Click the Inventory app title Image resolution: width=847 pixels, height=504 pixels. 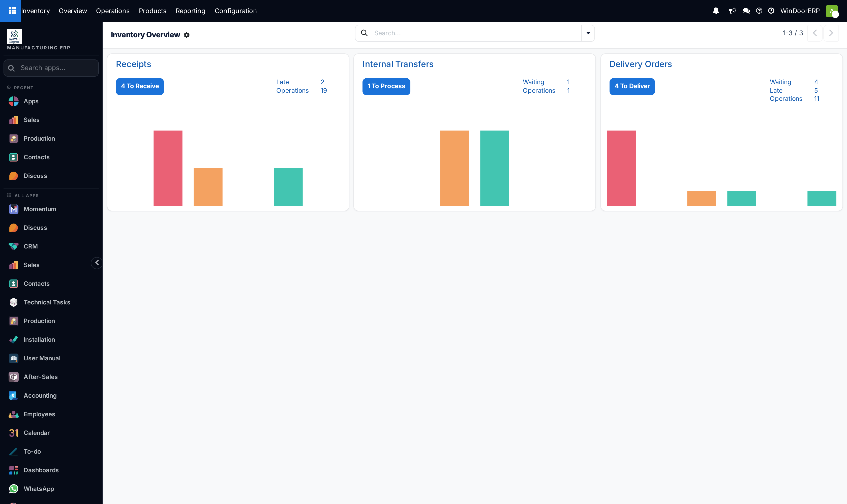click(35, 11)
